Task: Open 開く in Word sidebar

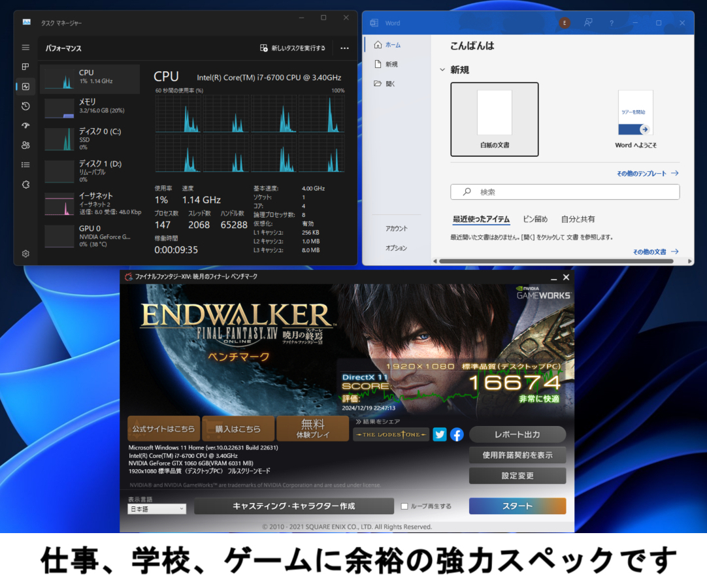Action: tap(385, 84)
